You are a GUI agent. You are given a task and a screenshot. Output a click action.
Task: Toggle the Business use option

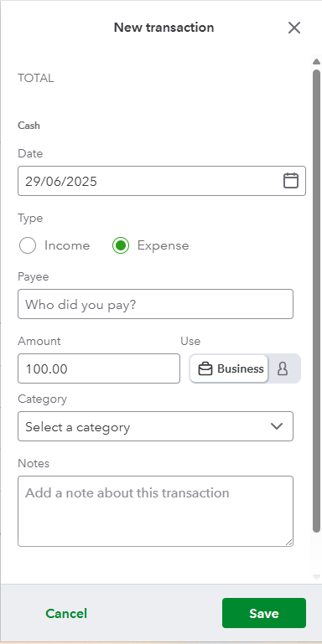point(229,368)
